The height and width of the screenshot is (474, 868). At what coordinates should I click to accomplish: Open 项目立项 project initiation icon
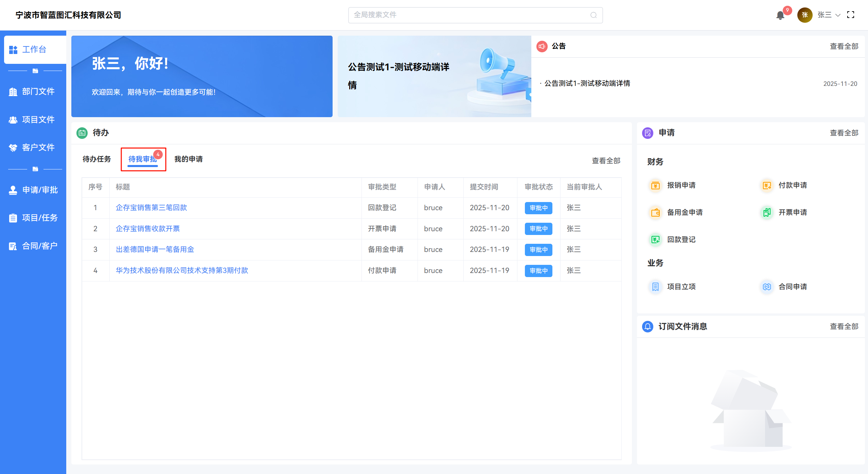tap(655, 287)
